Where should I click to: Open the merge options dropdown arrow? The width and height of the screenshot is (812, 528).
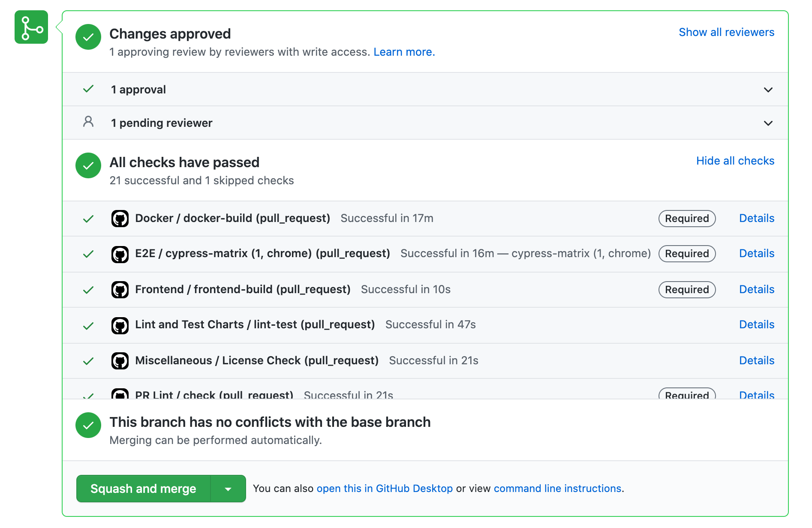click(228, 489)
